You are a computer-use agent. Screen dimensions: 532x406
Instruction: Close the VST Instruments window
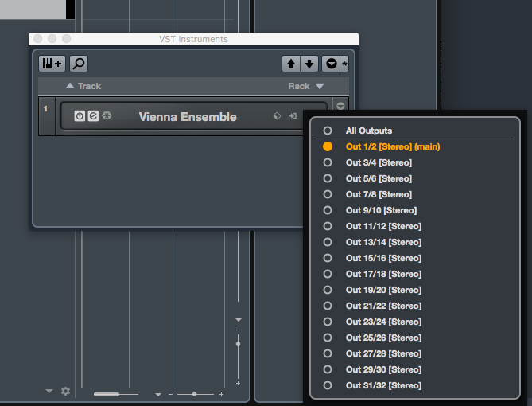[38, 39]
